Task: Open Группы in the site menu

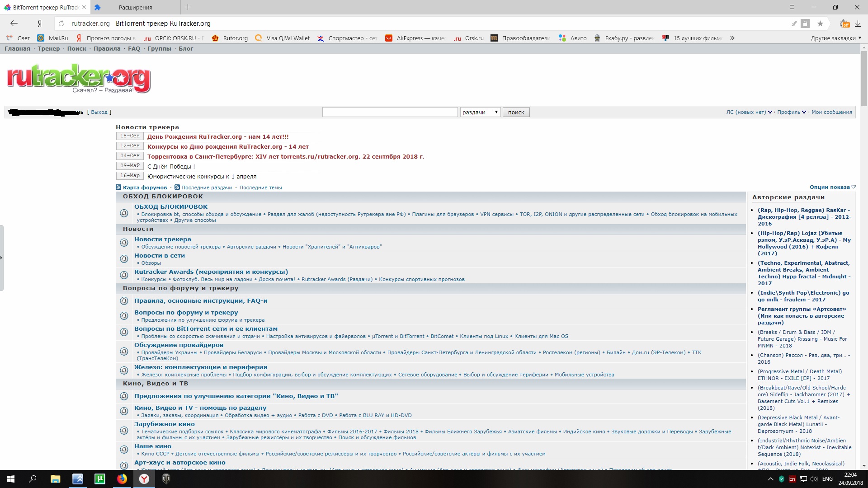Action: coord(160,49)
